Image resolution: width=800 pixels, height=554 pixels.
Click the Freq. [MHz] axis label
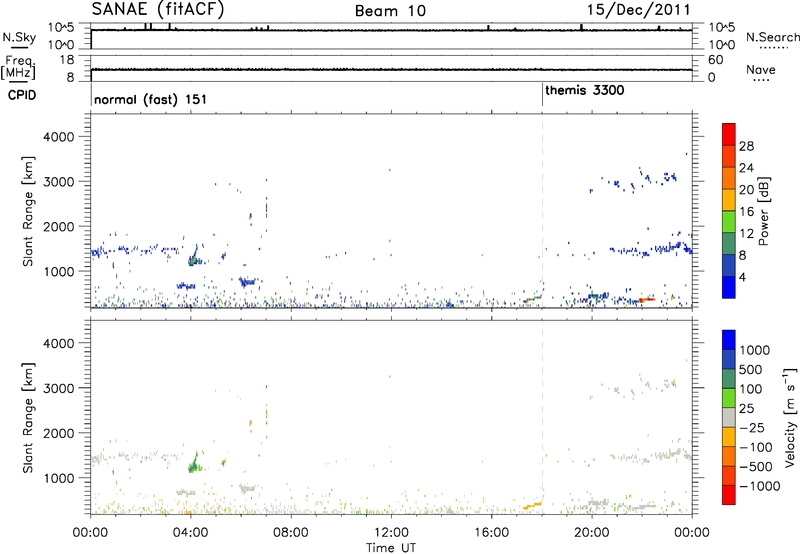coord(19,68)
